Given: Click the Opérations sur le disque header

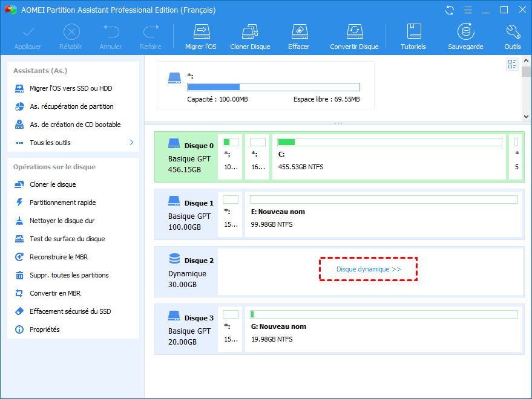Looking at the screenshot, I should (x=54, y=167).
